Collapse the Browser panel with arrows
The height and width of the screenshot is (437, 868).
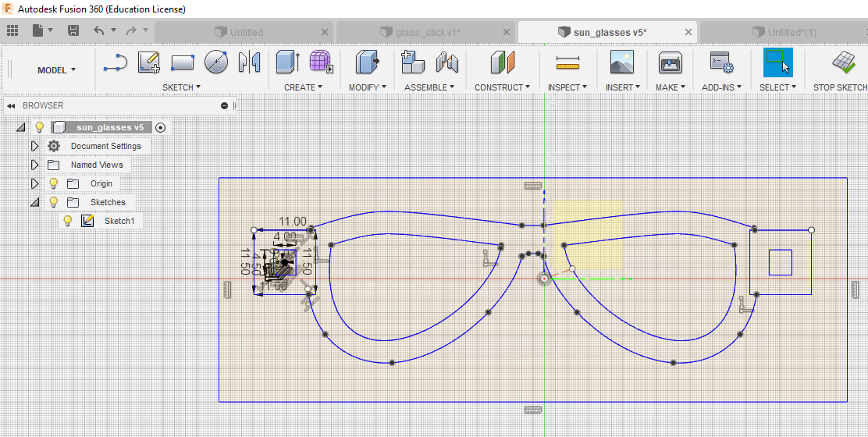tap(11, 105)
